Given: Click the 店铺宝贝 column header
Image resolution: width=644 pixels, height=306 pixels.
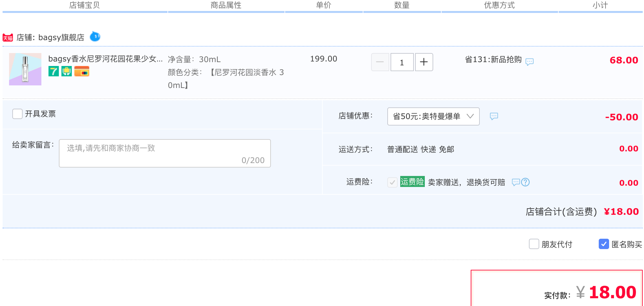Looking at the screenshot, I should tap(85, 5).
